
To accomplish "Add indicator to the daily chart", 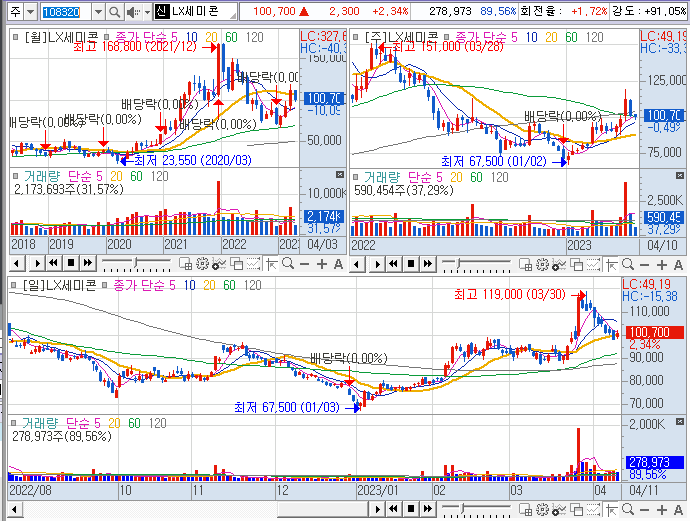I will (559, 510).
